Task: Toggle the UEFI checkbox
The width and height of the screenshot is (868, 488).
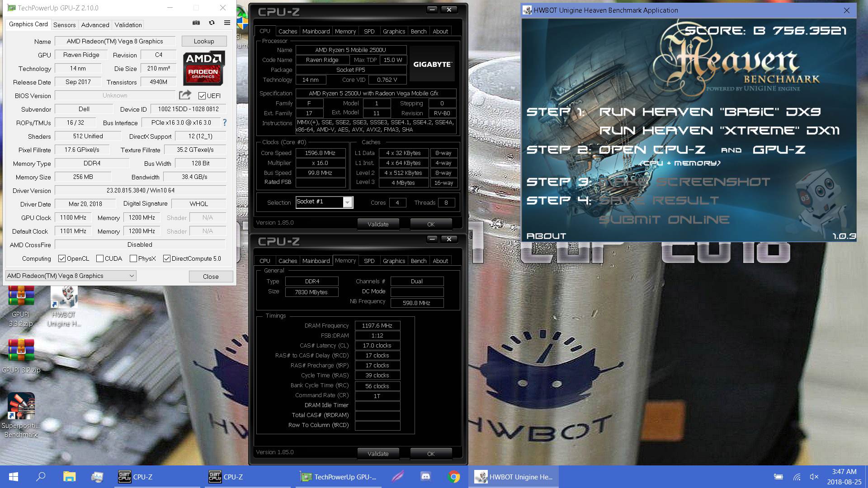Action: coord(202,95)
